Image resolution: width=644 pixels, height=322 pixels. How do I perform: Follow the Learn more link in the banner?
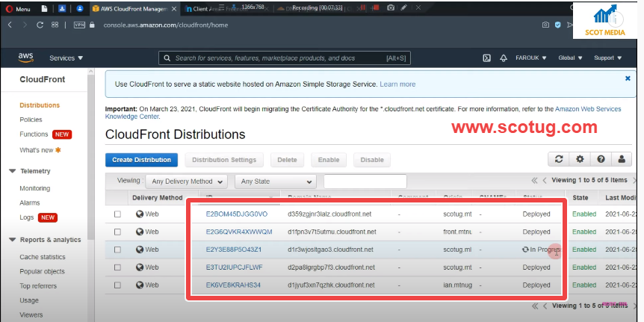[x=397, y=84]
